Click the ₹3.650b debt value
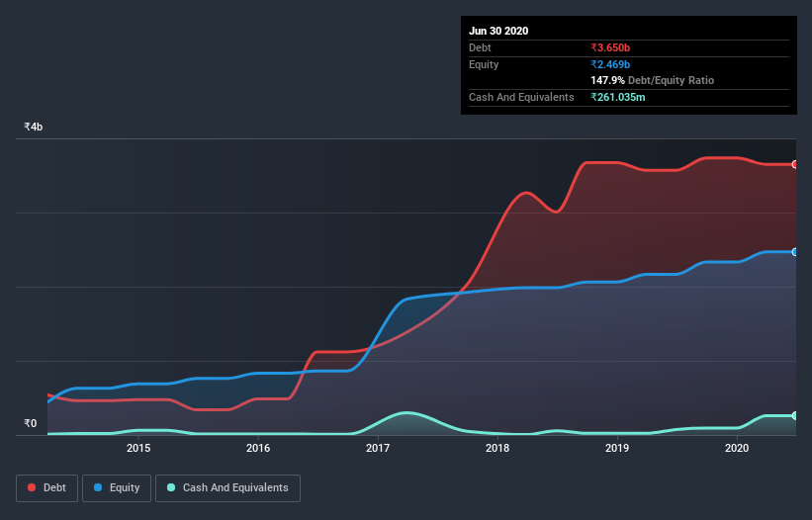This screenshot has width=812, height=520. [x=610, y=47]
